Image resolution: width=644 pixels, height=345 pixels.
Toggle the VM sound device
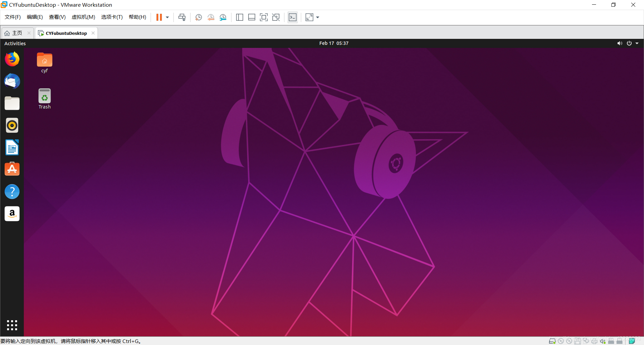(603, 341)
